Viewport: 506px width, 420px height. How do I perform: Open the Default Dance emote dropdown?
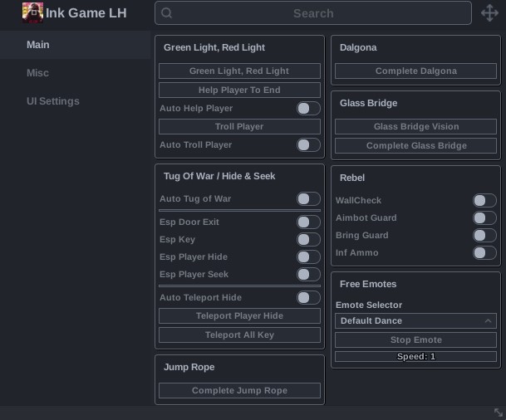[x=415, y=321]
